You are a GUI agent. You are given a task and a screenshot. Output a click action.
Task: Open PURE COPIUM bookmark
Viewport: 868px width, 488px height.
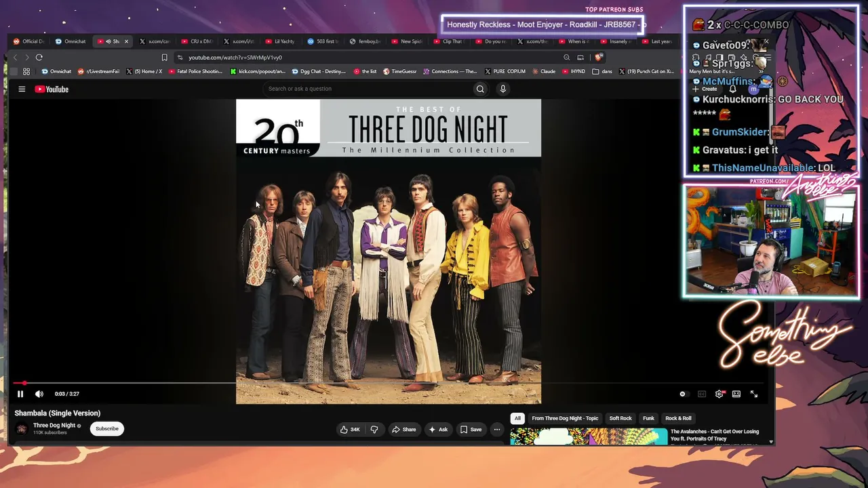[505, 71]
